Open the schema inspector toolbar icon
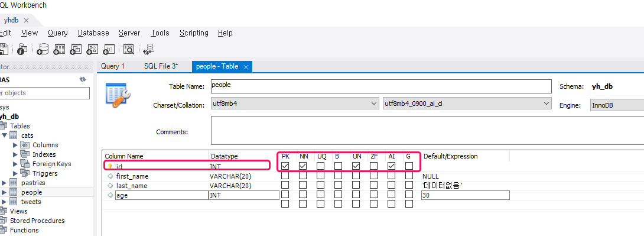 pyautogui.click(x=22, y=49)
